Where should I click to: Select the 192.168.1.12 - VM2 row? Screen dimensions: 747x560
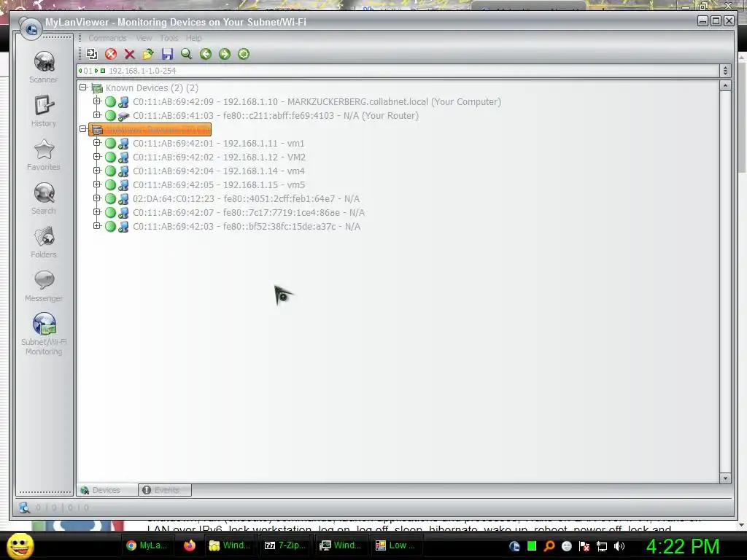pos(219,157)
